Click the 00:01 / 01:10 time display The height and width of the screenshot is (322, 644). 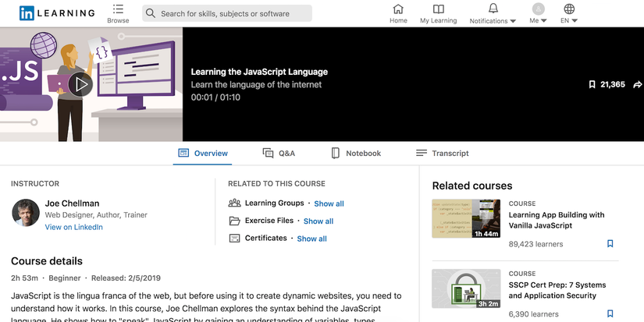(215, 97)
